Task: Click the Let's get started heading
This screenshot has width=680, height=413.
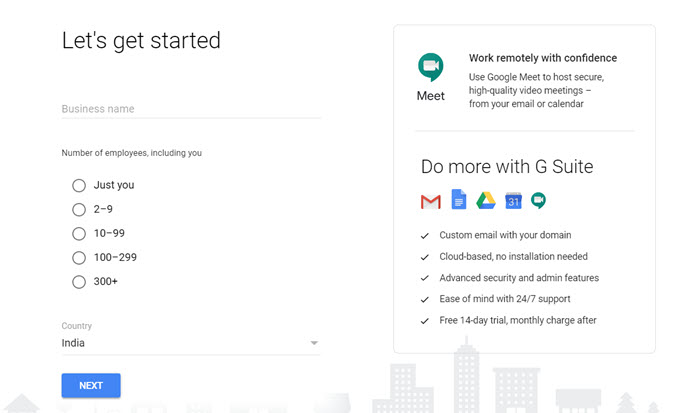Action: (x=141, y=41)
